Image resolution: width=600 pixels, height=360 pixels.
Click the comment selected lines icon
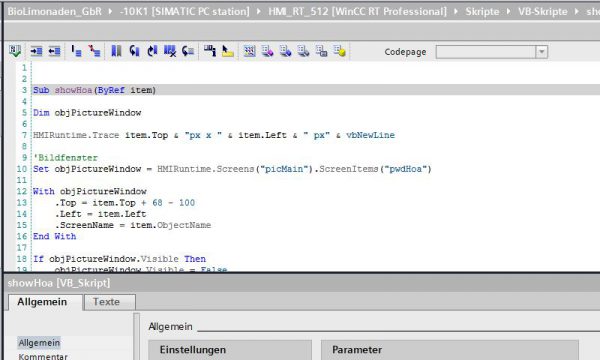coord(76,51)
